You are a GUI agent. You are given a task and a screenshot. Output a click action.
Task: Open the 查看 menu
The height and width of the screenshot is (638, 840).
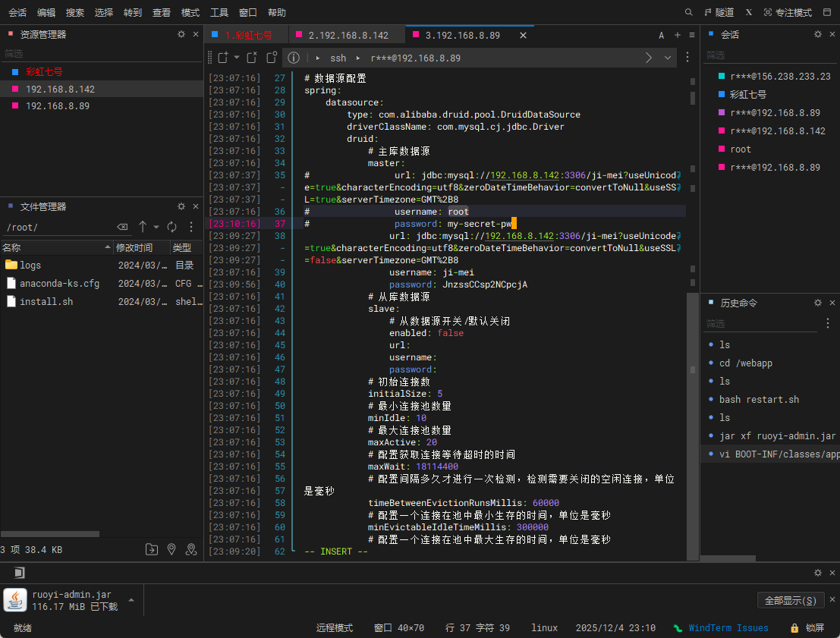pyautogui.click(x=162, y=12)
